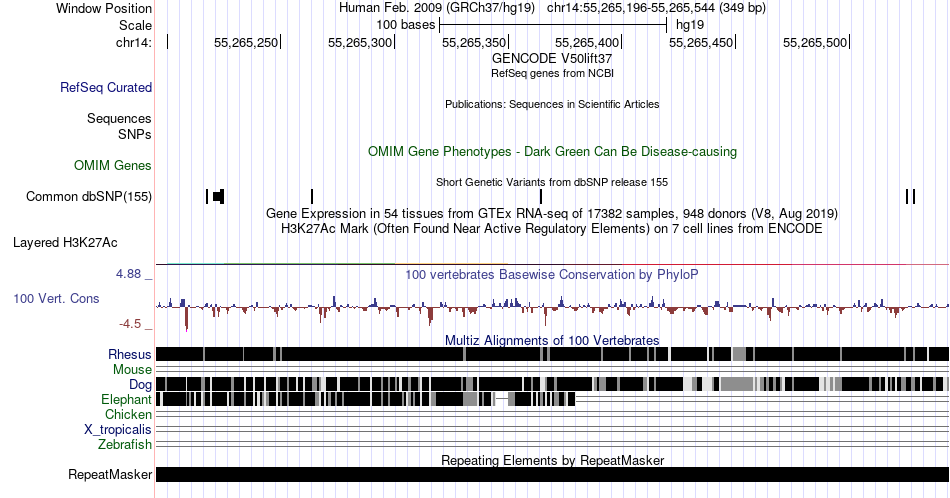Click OMIM Gene Phenotypes green title
Image resolution: width=950 pixels, height=498 pixels.
pyautogui.click(x=552, y=151)
